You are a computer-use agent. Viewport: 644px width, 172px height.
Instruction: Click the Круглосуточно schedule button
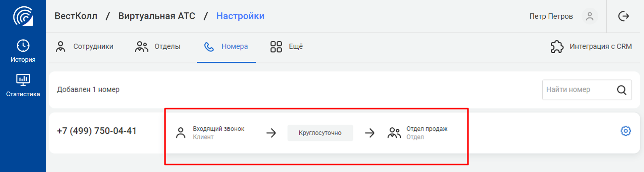pyautogui.click(x=320, y=133)
